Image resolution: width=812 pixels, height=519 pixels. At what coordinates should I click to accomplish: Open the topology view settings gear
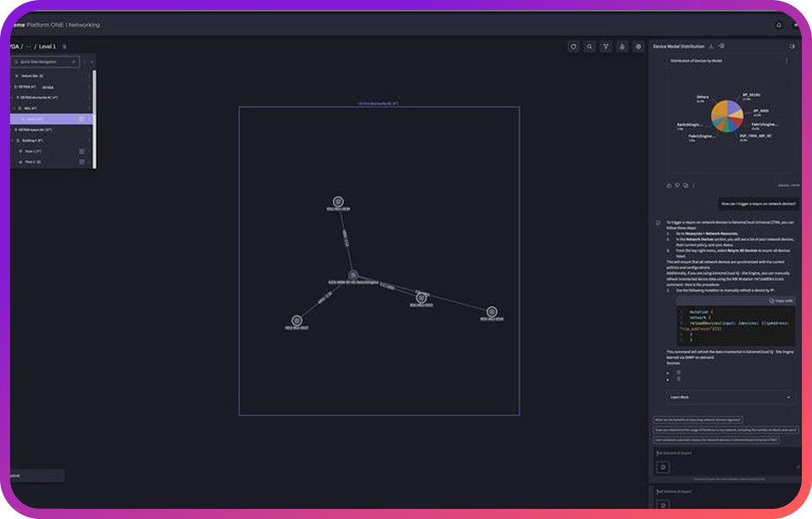click(636, 46)
